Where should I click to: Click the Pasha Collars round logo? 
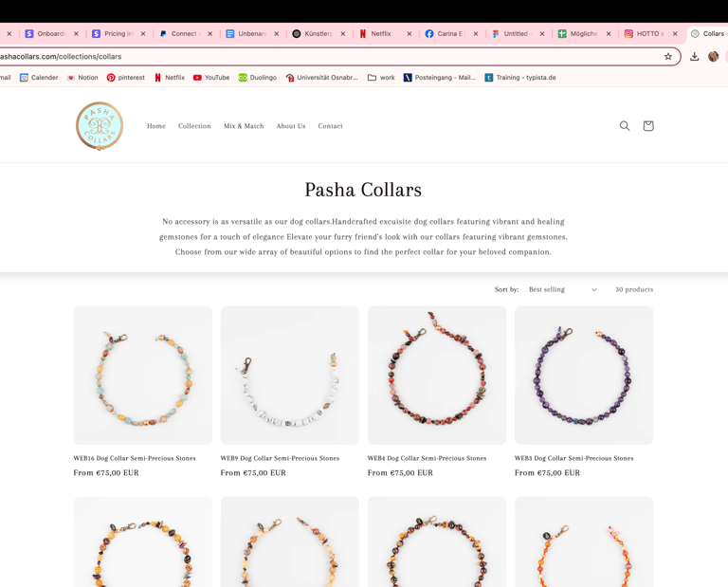(100, 126)
